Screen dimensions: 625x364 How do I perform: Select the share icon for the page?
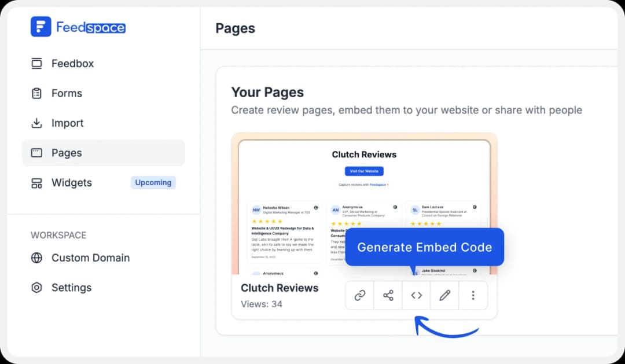click(x=388, y=295)
